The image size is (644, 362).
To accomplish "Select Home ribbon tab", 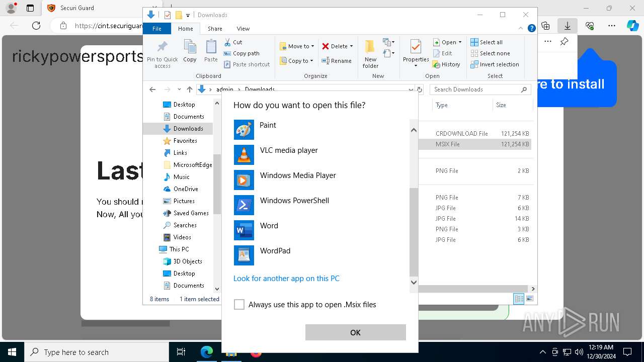I will 186,29.
